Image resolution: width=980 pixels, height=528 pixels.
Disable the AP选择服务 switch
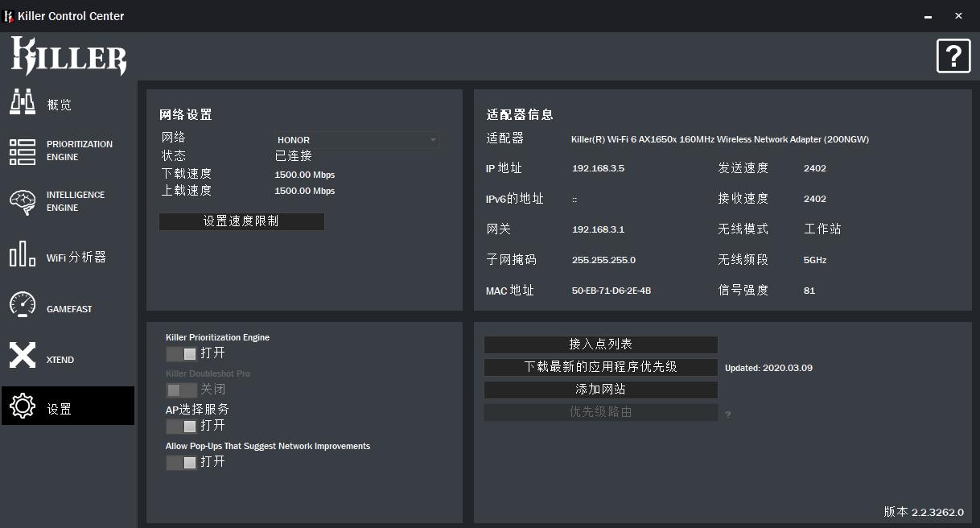point(182,425)
